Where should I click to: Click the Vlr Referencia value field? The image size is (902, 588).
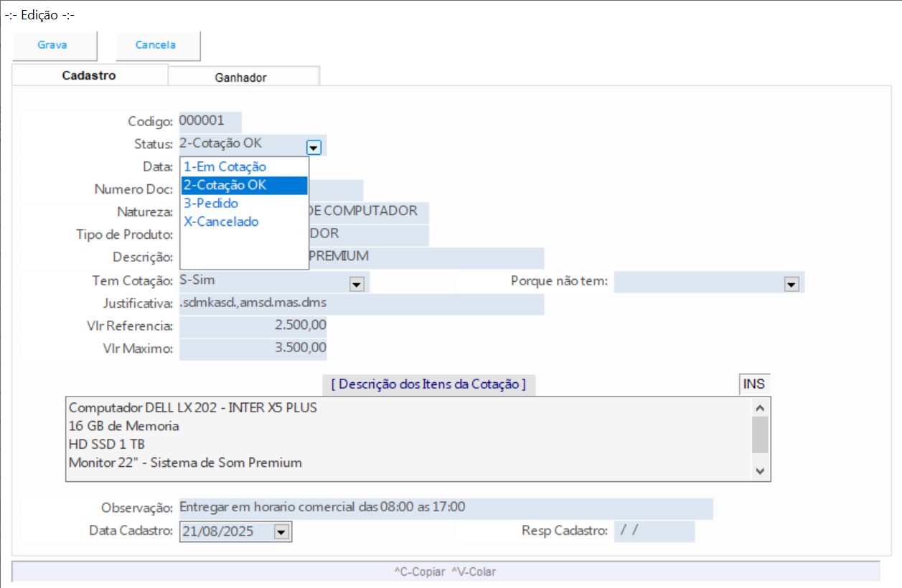coord(253,326)
